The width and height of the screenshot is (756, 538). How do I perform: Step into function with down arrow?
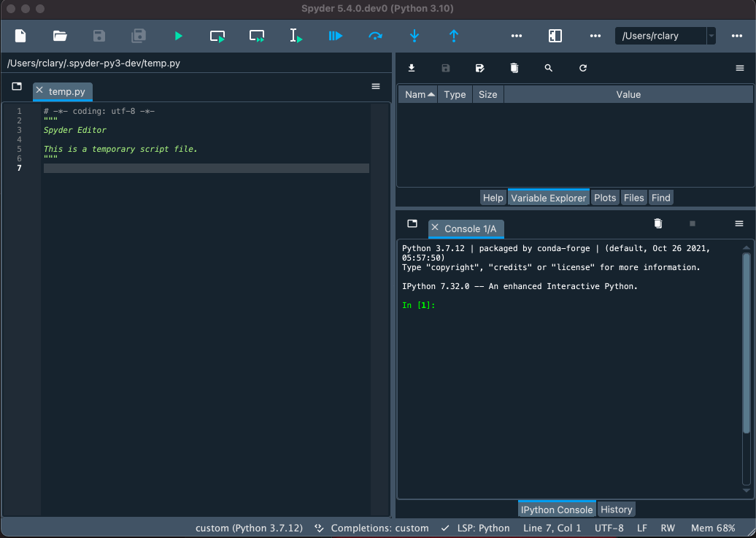click(x=414, y=36)
